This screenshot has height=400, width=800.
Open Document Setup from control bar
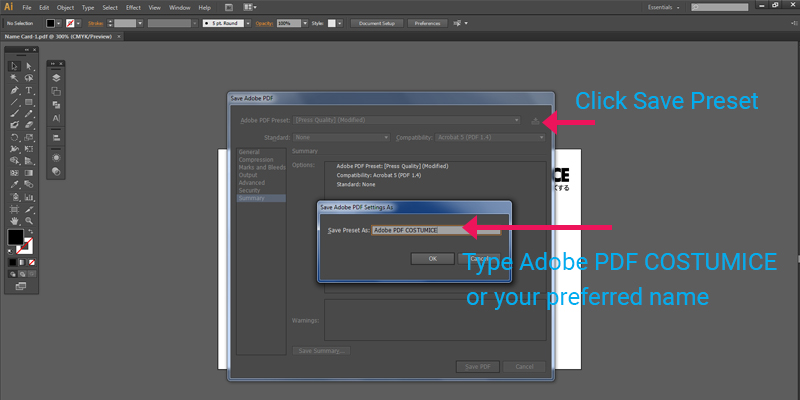click(377, 23)
